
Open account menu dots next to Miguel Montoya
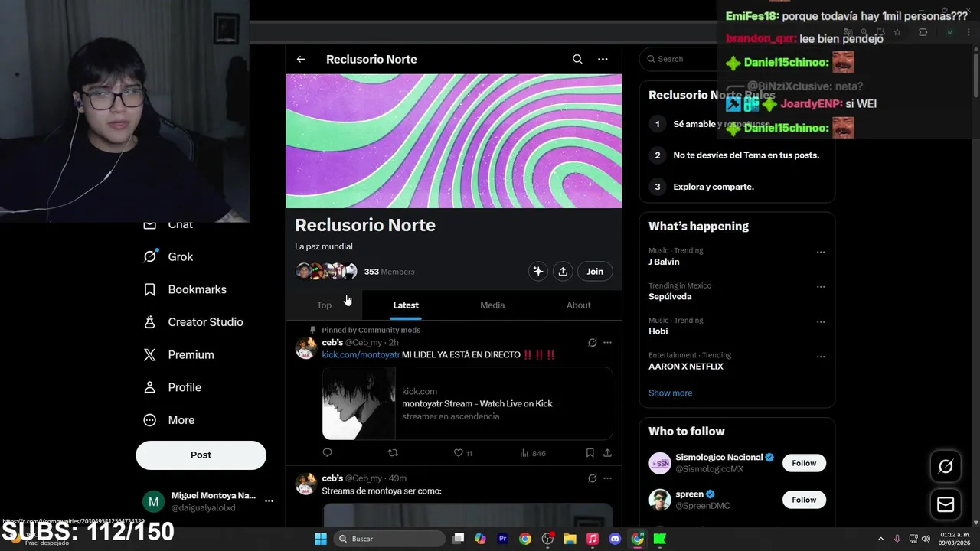pos(269,501)
